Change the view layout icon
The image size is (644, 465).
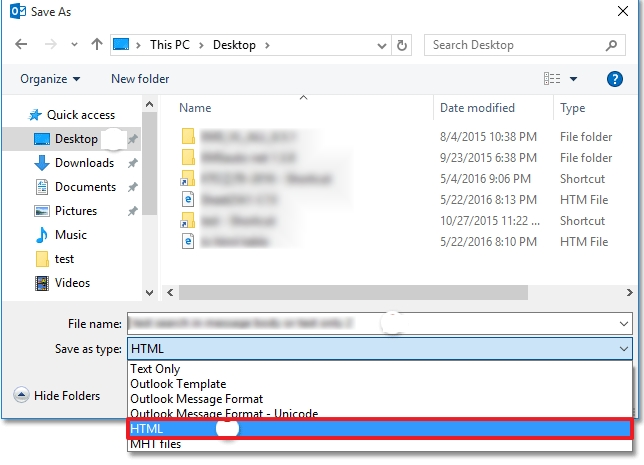(552, 78)
